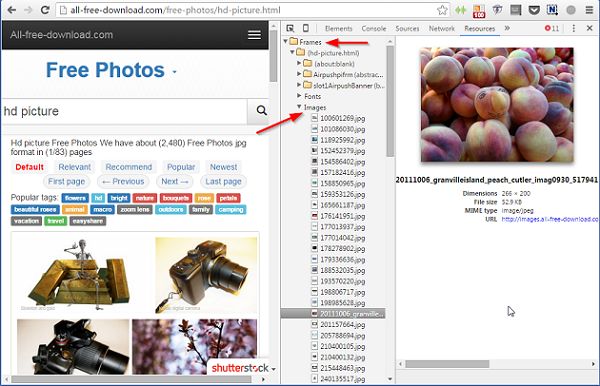
Task: Switch to the Sources tab
Action: pyautogui.click(x=407, y=28)
